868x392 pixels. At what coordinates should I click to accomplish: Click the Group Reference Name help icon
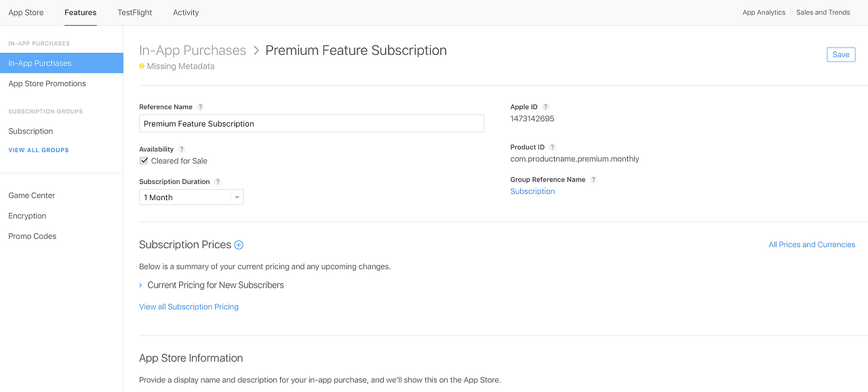593,180
